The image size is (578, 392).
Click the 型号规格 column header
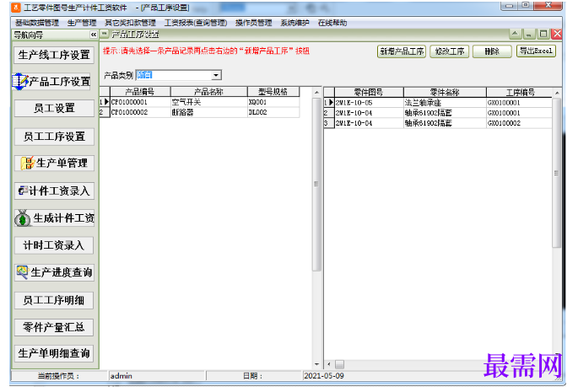click(273, 92)
